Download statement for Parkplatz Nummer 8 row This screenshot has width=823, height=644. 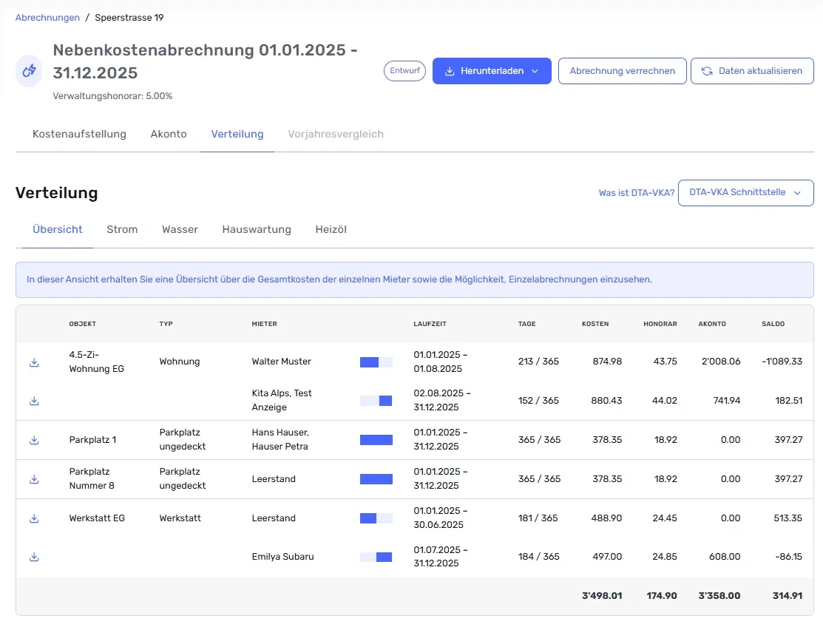click(34, 479)
